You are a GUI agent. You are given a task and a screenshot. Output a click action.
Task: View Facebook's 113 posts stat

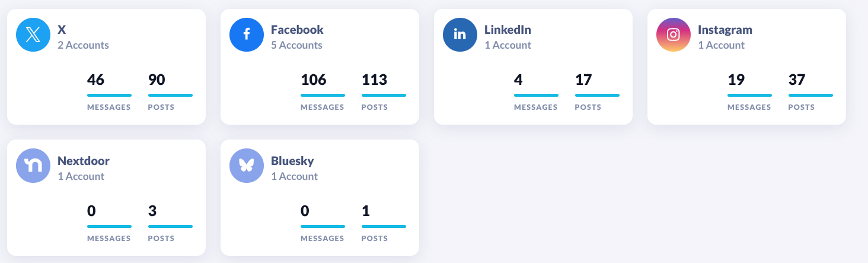[x=374, y=80]
